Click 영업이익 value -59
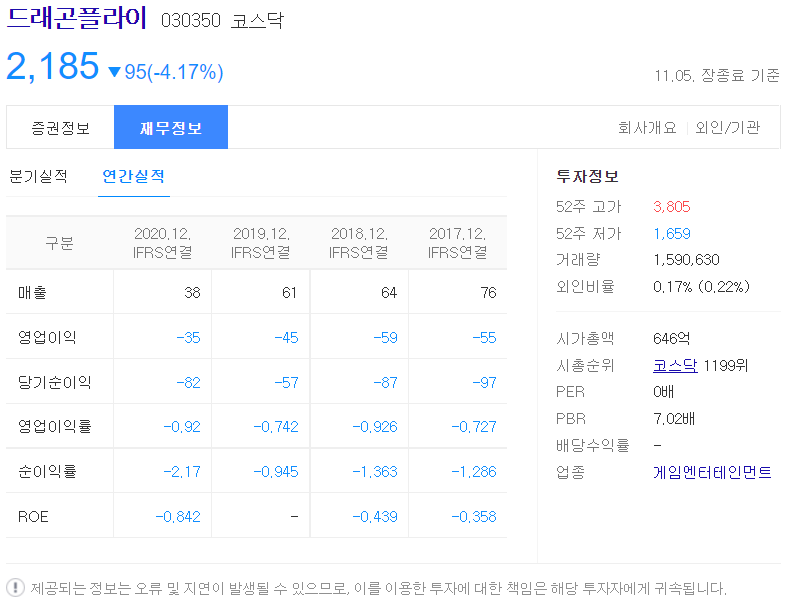 [x=385, y=337]
